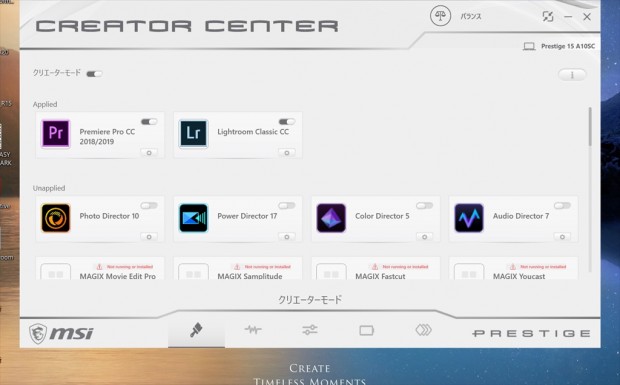Click the MAGIX Samplitude label
Viewport: 620px width, 385px height.
point(250,276)
